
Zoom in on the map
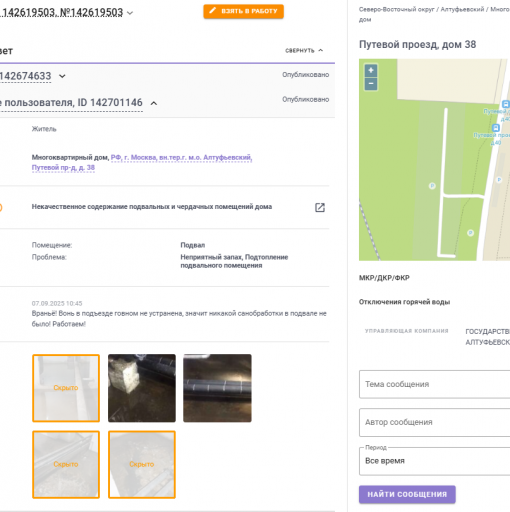pos(371,71)
